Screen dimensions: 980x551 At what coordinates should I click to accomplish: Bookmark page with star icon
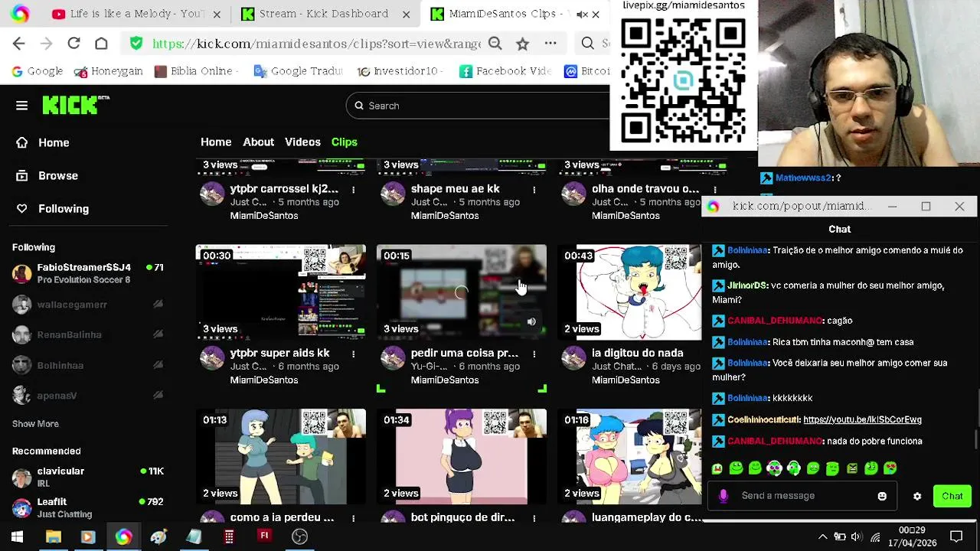(522, 44)
